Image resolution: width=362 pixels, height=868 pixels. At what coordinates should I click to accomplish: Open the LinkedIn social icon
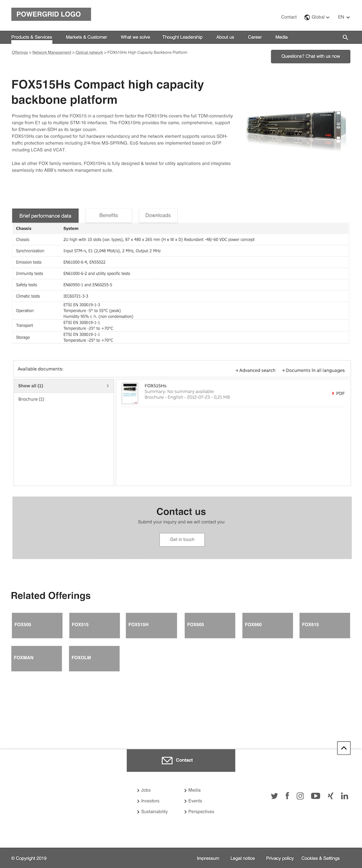pyautogui.click(x=344, y=796)
